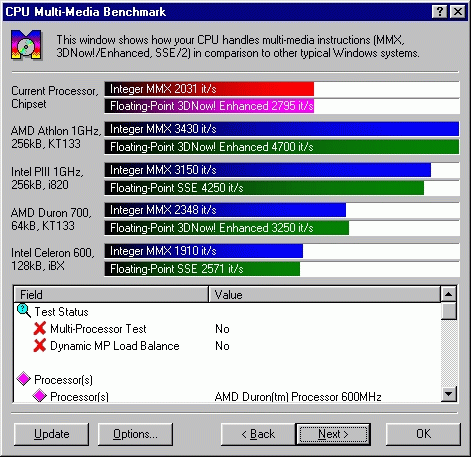Image resolution: width=471 pixels, height=457 pixels.
Task: Click the CPU Multi-Media Benchmark module icon
Action: [26, 45]
